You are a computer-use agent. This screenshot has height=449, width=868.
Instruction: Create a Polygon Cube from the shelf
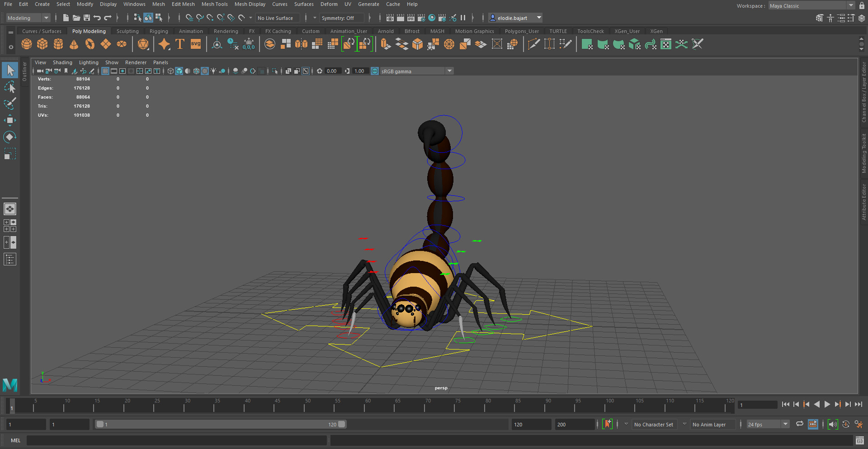tap(42, 44)
